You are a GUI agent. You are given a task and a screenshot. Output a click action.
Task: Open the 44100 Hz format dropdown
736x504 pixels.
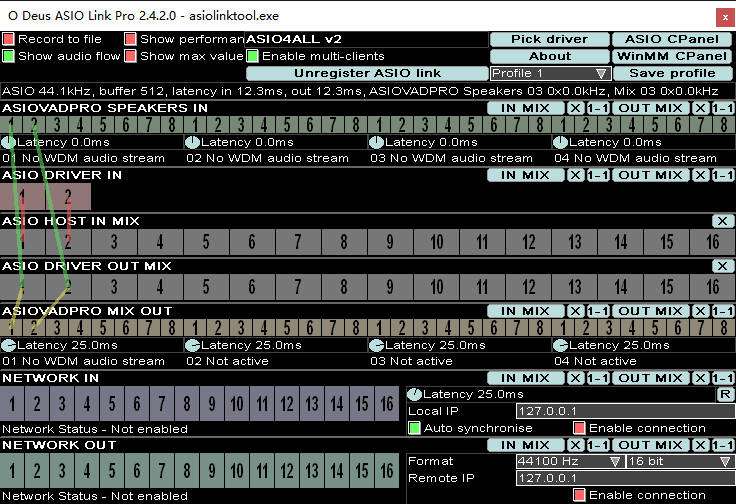click(569, 462)
